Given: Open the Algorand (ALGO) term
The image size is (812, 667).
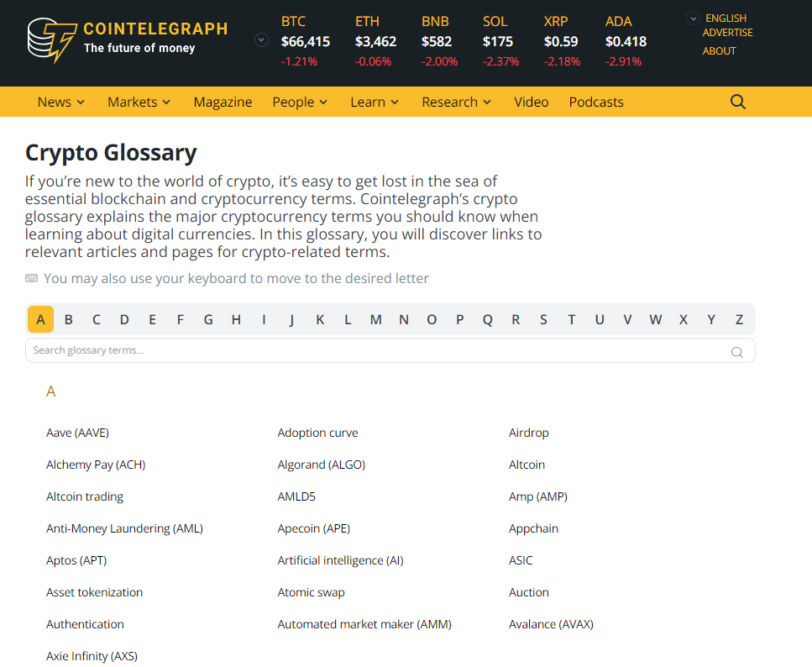Looking at the screenshot, I should point(322,465).
